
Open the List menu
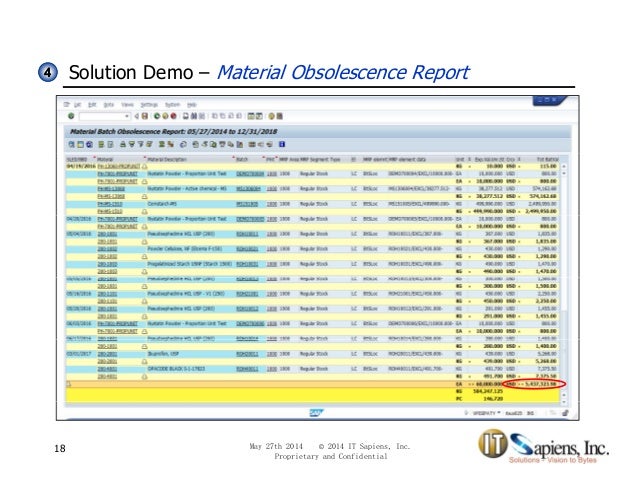pos(78,105)
